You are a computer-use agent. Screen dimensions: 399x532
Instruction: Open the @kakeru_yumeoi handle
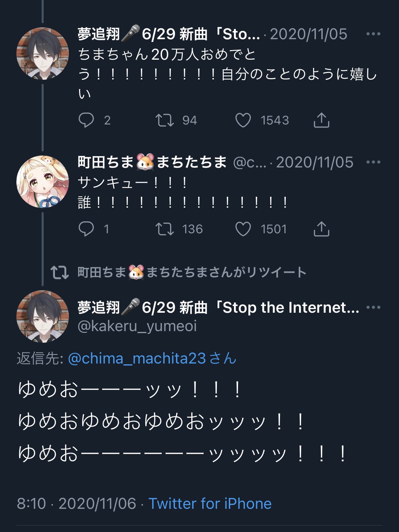coord(137,326)
